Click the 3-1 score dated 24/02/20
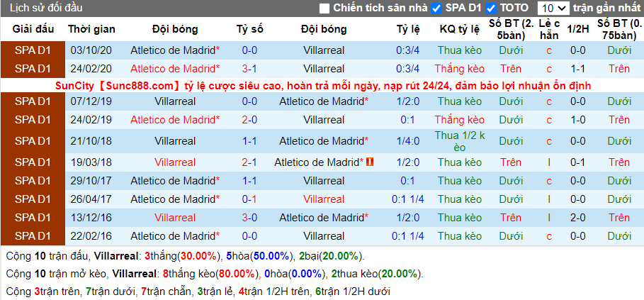644x300 pixels. point(249,69)
